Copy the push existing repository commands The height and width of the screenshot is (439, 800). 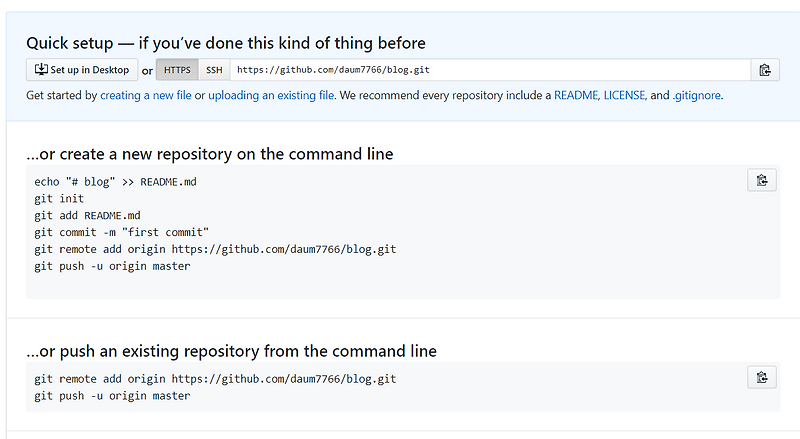[x=762, y=377]
